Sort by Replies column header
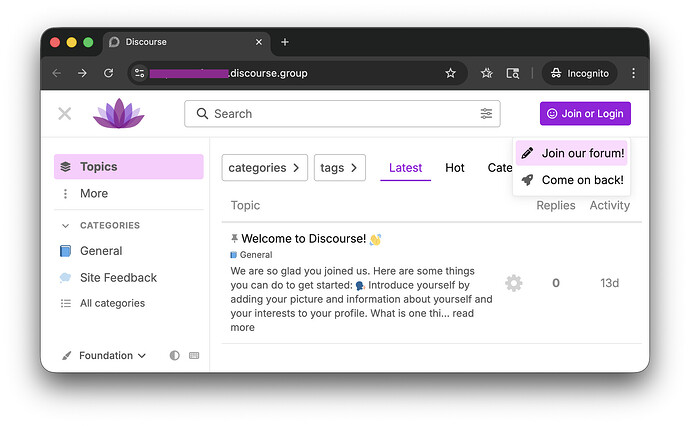 (556, 206)
